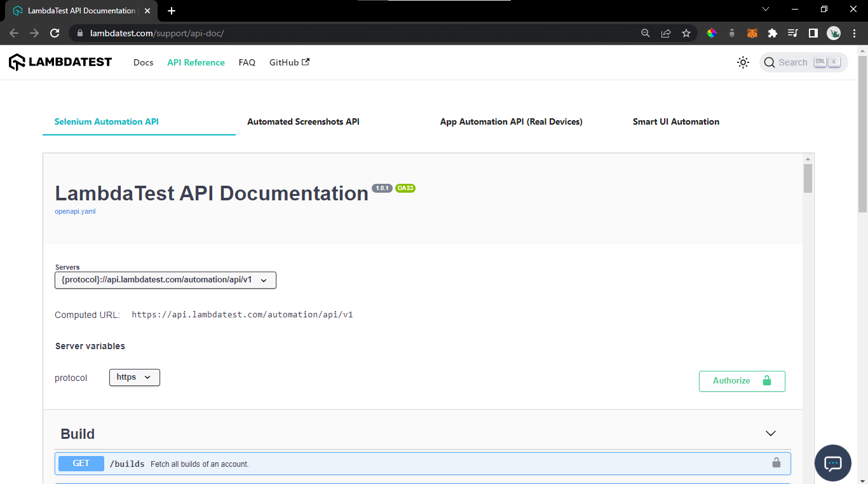Viewport: 868px width, 484px height.
Task: Open a new tab with the plus icon
Action: coord(172,11)
